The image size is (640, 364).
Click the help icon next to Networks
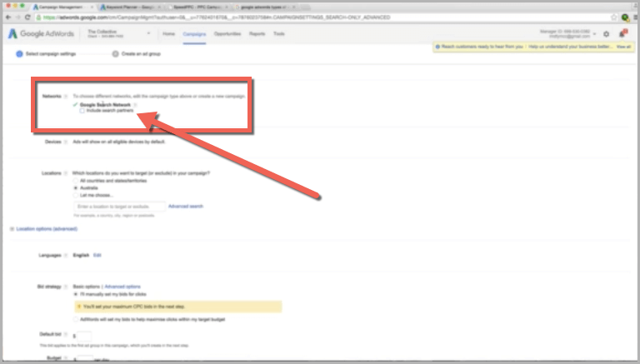click(x=66, y=97)
